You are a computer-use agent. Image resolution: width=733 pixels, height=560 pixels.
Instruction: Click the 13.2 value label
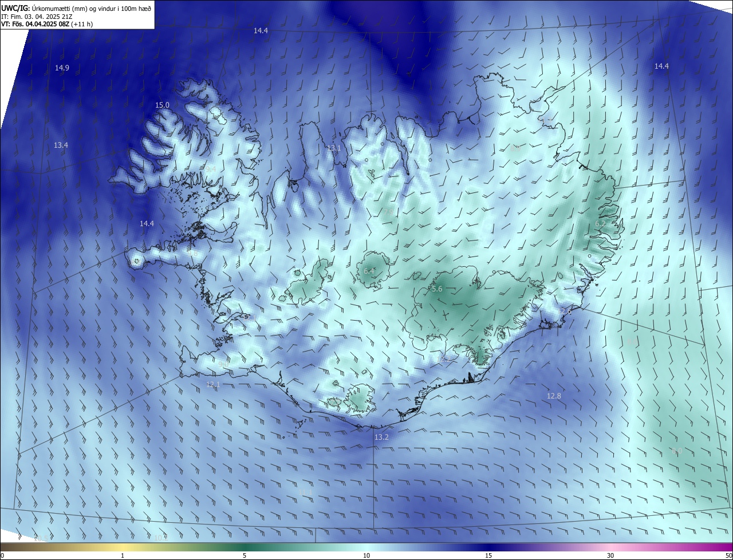pyautogui.click(x=381, y=437)
